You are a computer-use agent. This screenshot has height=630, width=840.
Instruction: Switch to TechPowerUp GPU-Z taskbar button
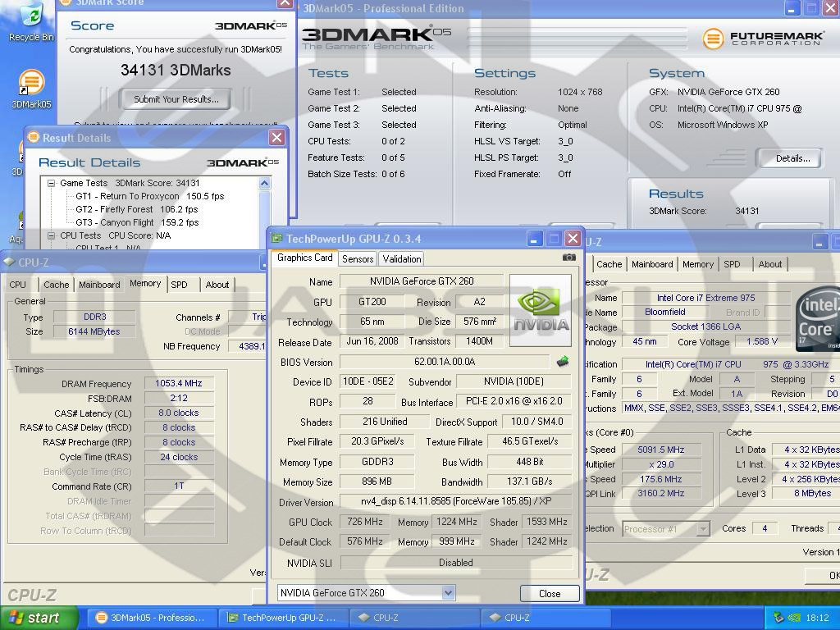coord(283,618)
